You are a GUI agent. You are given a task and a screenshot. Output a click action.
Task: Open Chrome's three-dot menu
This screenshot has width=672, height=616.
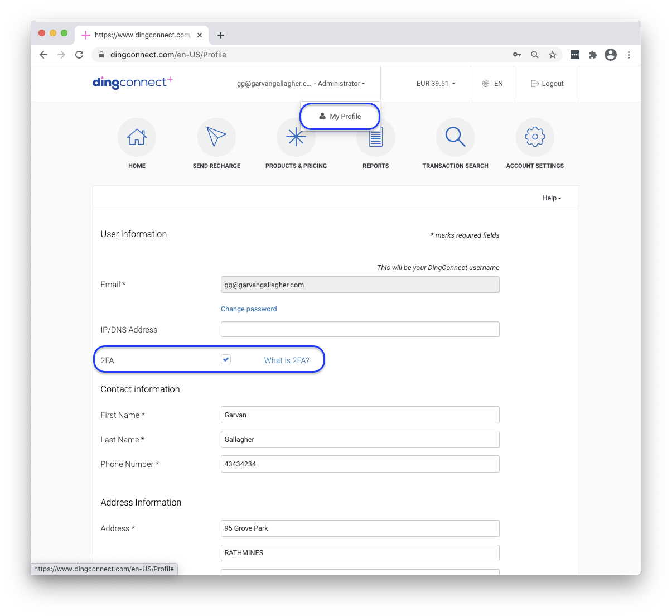tap(629, 55)
